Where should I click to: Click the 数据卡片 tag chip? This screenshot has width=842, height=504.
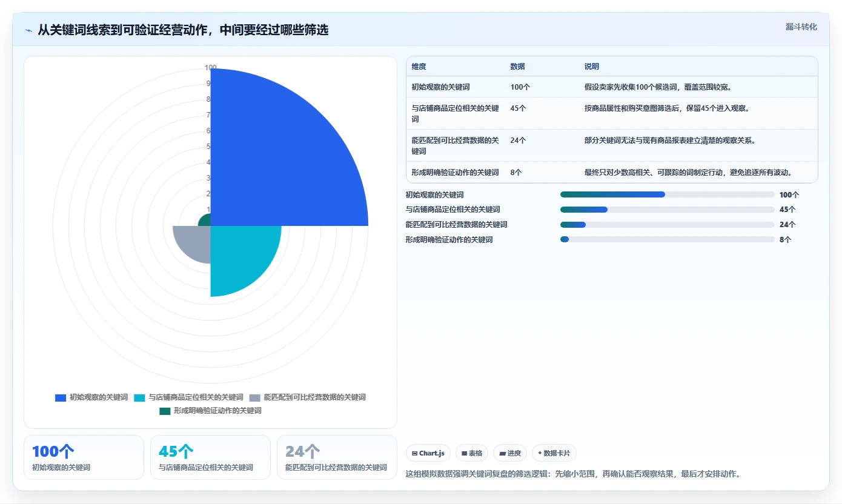click(554, 453)
